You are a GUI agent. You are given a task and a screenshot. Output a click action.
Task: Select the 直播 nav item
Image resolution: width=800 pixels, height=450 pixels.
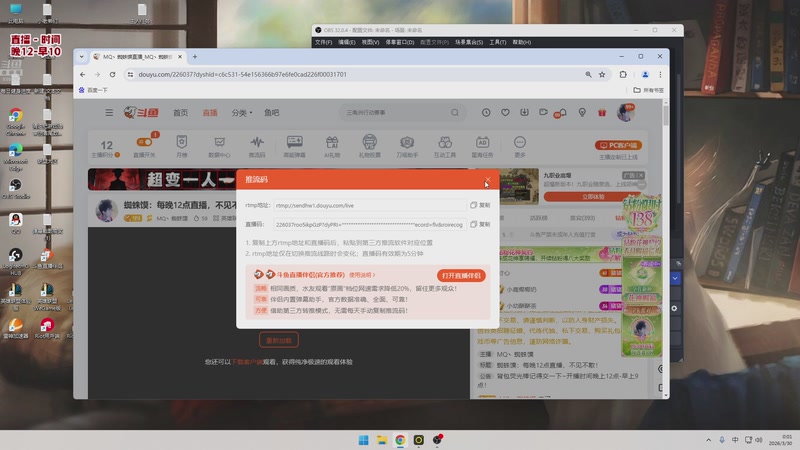click(210, 113)
